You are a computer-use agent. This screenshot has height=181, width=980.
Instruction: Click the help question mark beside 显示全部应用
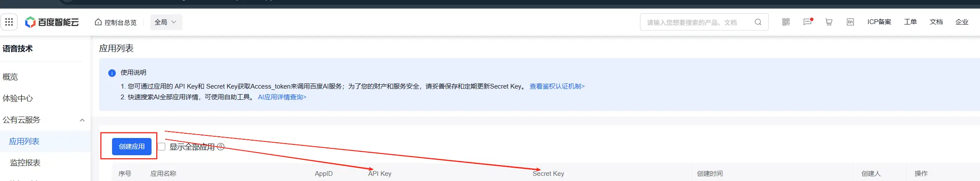click(221, 147)
